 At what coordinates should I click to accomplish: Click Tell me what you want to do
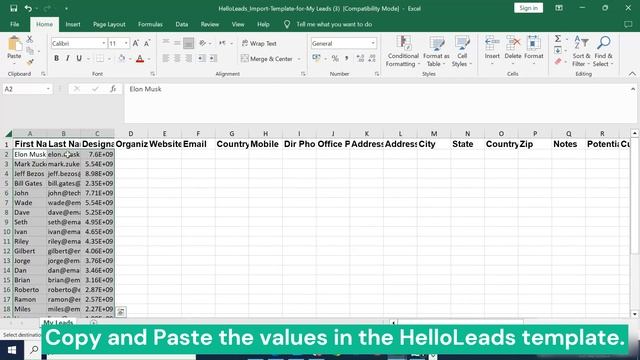tap(334, 24)
